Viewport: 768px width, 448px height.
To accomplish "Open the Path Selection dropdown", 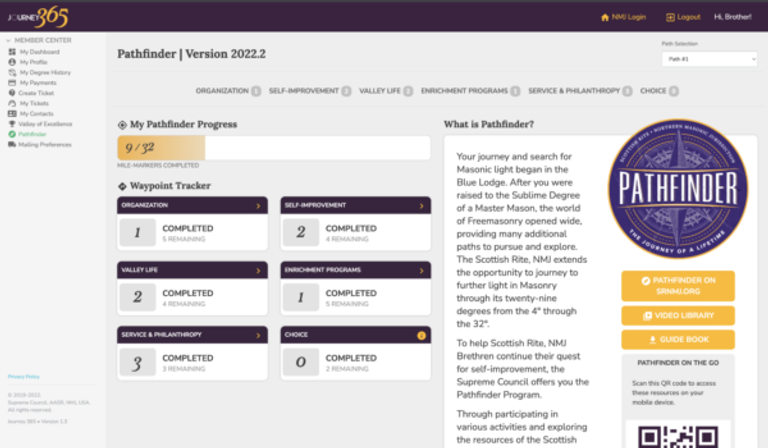I will 709,59.
